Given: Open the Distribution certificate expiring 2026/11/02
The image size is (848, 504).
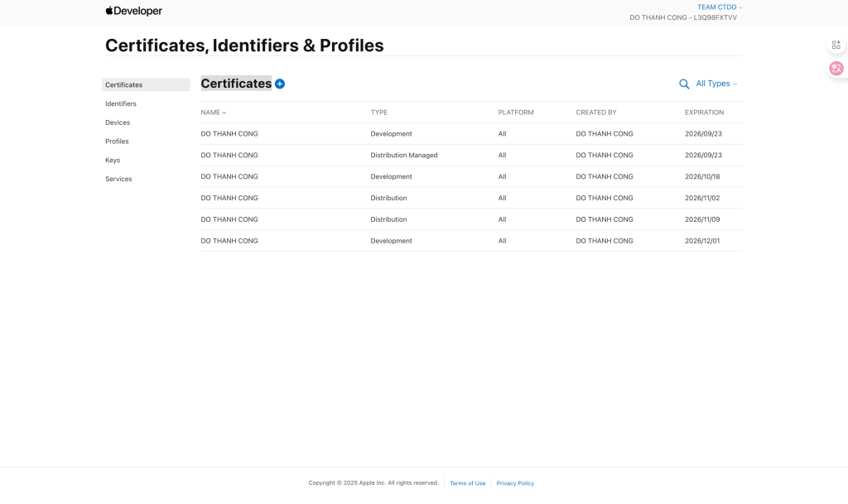Looking at the screenshot, I should pyautogui.click(x=388, y=199).
